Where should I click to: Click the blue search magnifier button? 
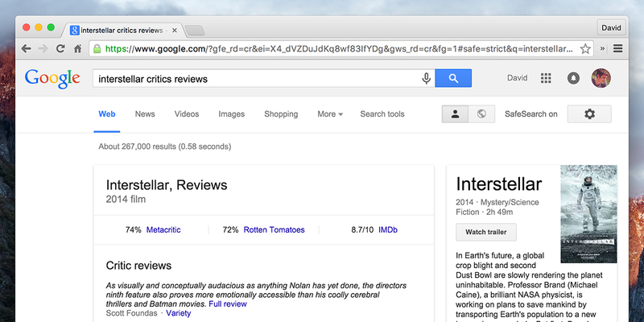(453, 78)
